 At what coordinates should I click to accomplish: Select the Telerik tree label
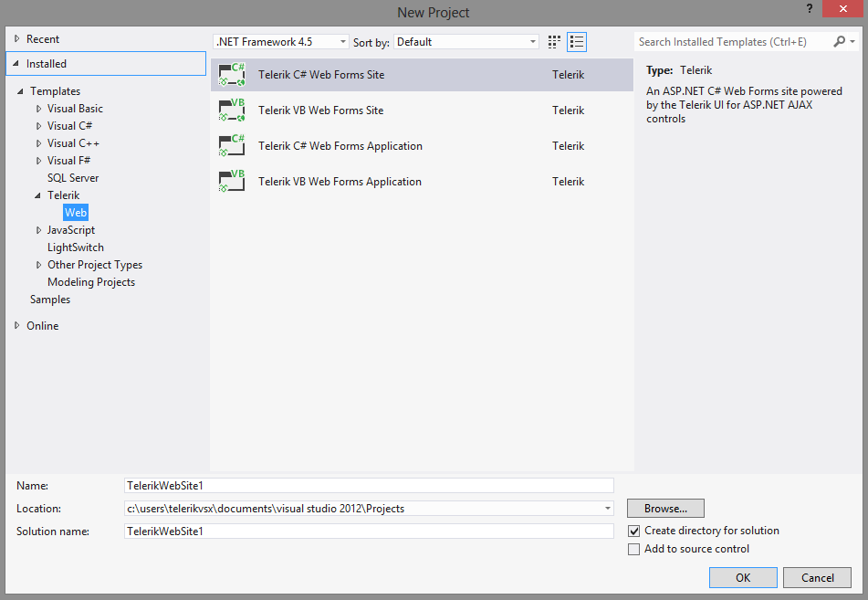pos(64,195)
